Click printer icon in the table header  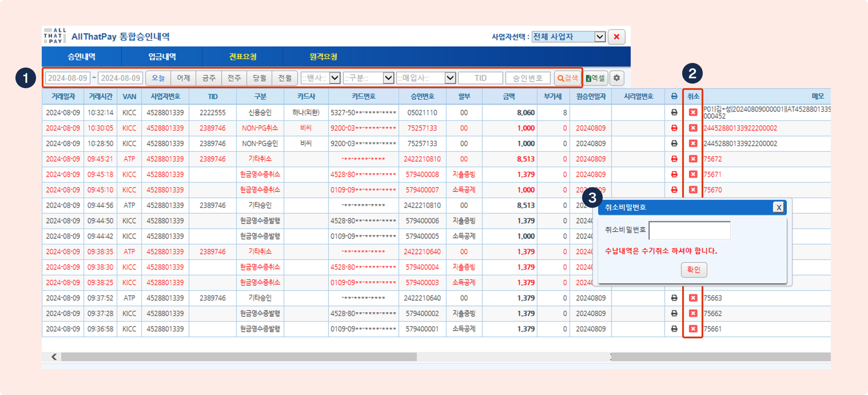click(x=674, y=96)
